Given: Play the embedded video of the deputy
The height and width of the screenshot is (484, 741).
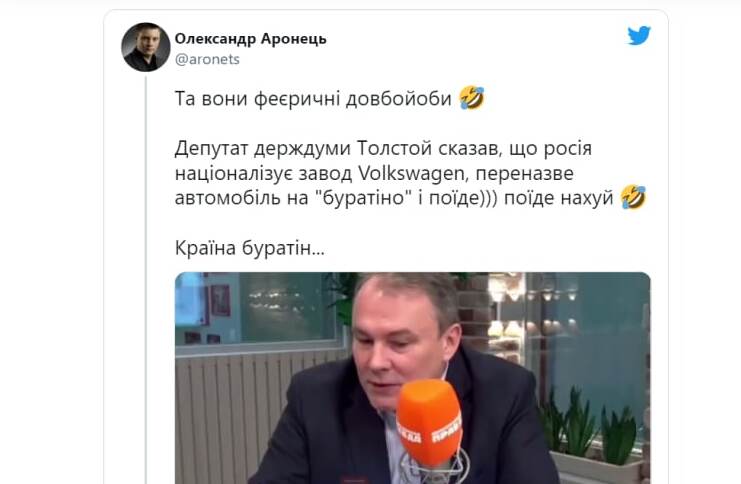Looking at the screenshot, I should pos(413,378).
